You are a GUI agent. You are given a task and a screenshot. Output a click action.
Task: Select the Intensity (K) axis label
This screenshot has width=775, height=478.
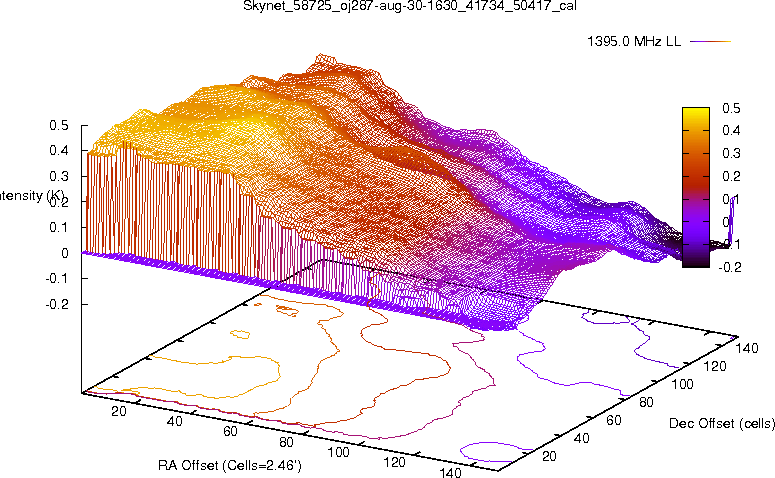pos(32,196)
